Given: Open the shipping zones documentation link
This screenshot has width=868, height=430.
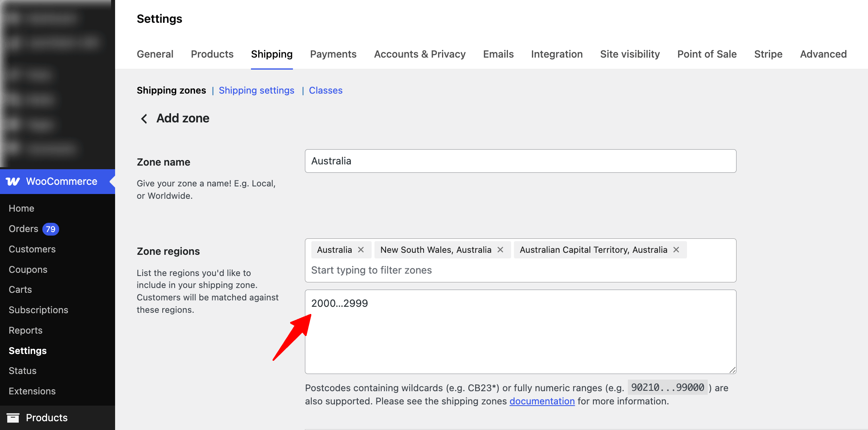Looking at the screenshot, I should (x=542, y=401).
